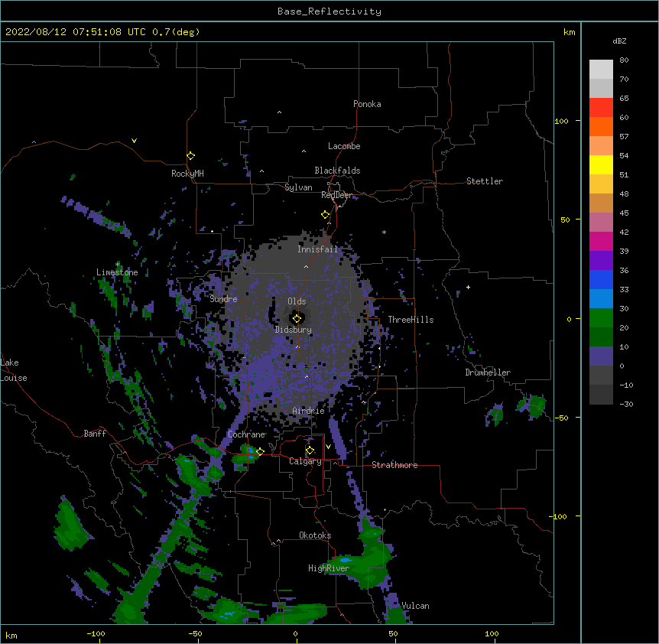Screen dimensions: 659x644
Task: Click the Limestone label
Action: pyautogui.click(x=117, y=272)
